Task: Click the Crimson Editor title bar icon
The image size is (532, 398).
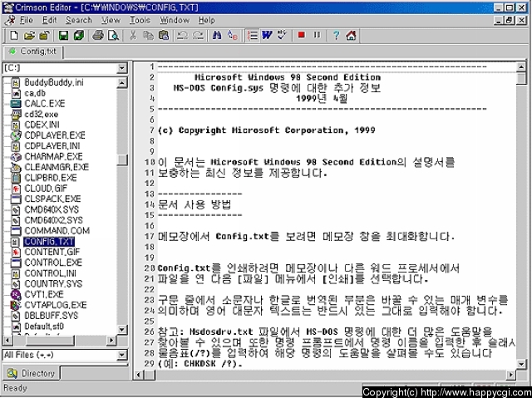Action: pos(8,7)
